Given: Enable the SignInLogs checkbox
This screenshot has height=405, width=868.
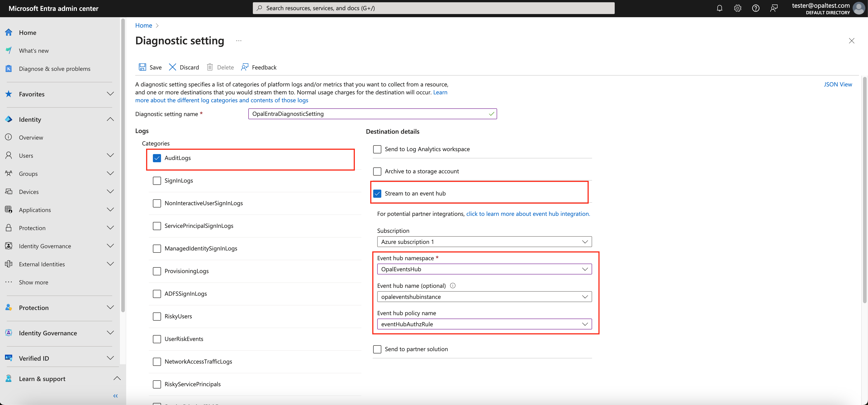Looking at the screenshot, I should click(x=157, y=181).
